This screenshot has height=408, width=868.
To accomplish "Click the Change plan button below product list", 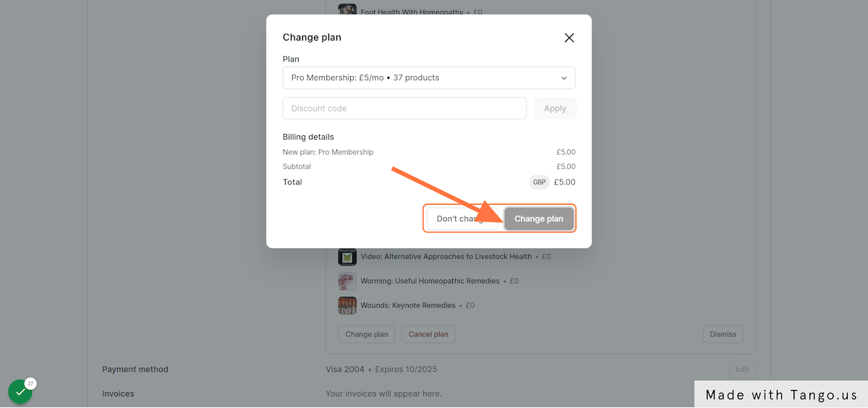I will [367, 334].
